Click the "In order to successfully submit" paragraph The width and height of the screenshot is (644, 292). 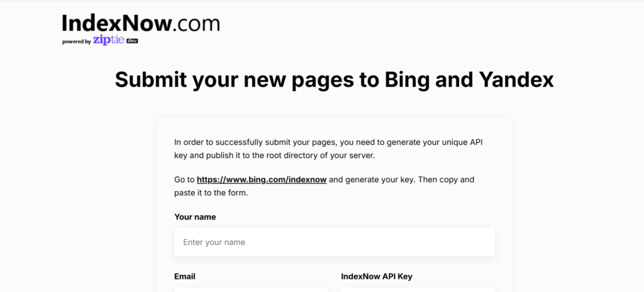click(x=328, y=142)
